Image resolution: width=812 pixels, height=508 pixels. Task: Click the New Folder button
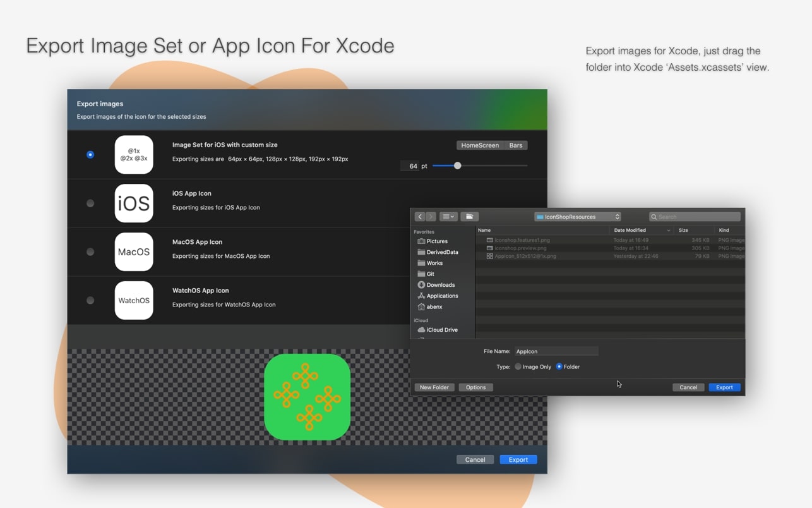click(x=434, y=387)
